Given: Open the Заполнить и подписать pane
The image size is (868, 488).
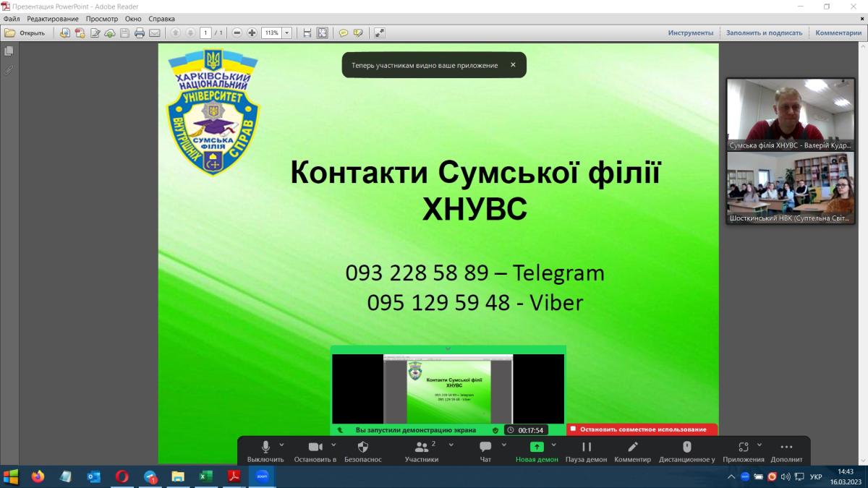Looking at the screenshot, I should 764,33.
